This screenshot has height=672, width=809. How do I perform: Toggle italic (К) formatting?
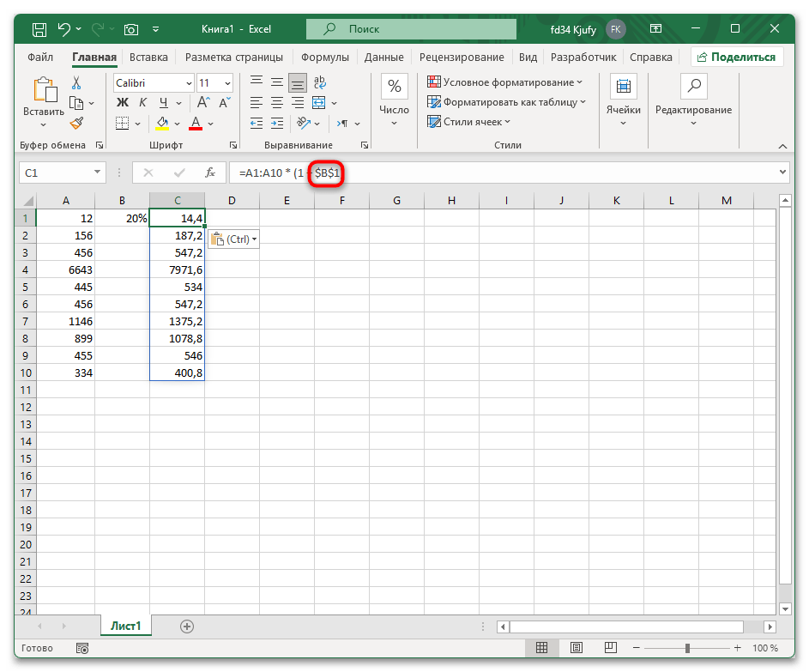pyautogui.click(x=143, y=103)
